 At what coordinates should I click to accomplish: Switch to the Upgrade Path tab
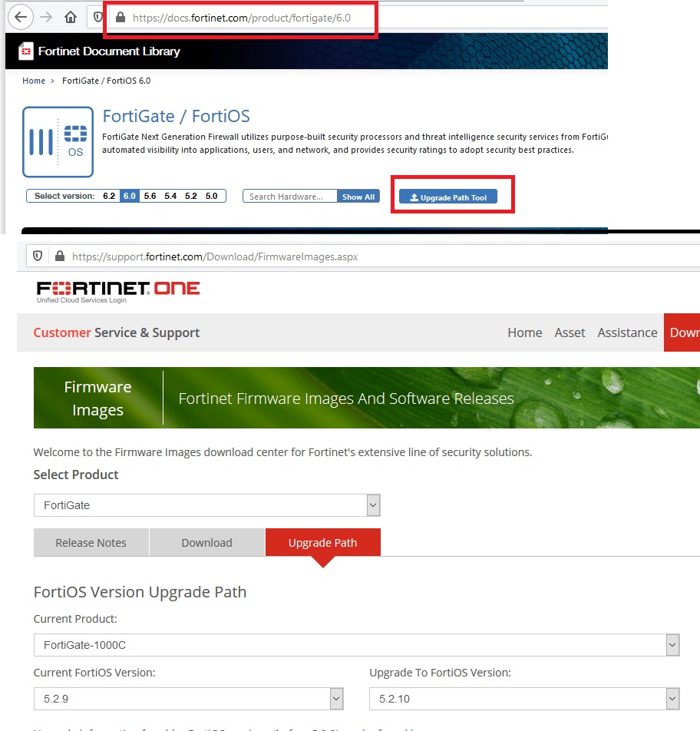point(323,542)
